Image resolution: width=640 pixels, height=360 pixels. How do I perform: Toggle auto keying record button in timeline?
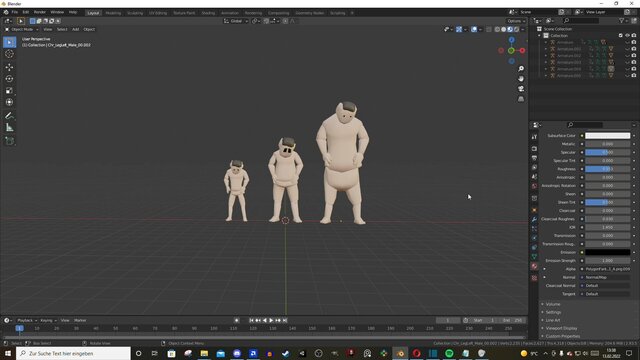click(x=236, y=320)
